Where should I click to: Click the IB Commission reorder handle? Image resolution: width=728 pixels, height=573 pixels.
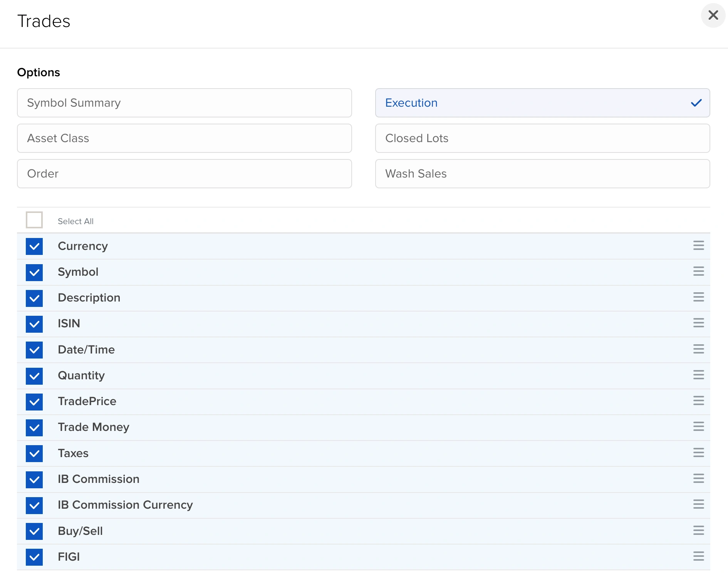(698, 479)
